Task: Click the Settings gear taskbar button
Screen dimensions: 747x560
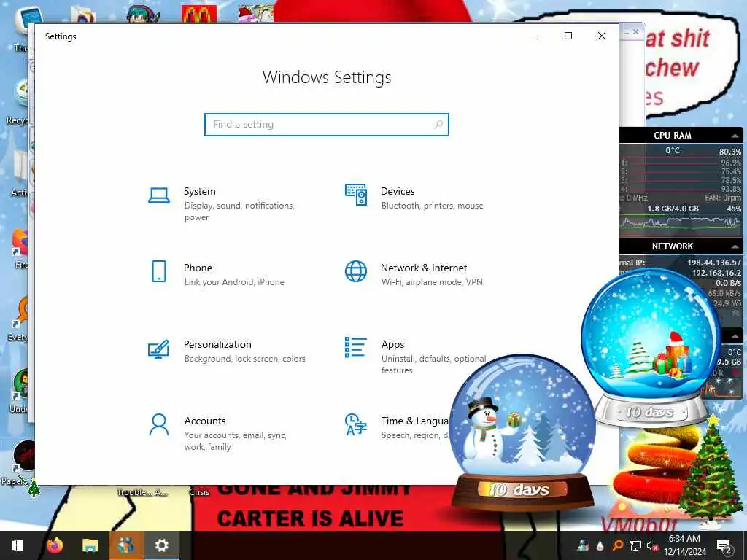Action: 161,545
